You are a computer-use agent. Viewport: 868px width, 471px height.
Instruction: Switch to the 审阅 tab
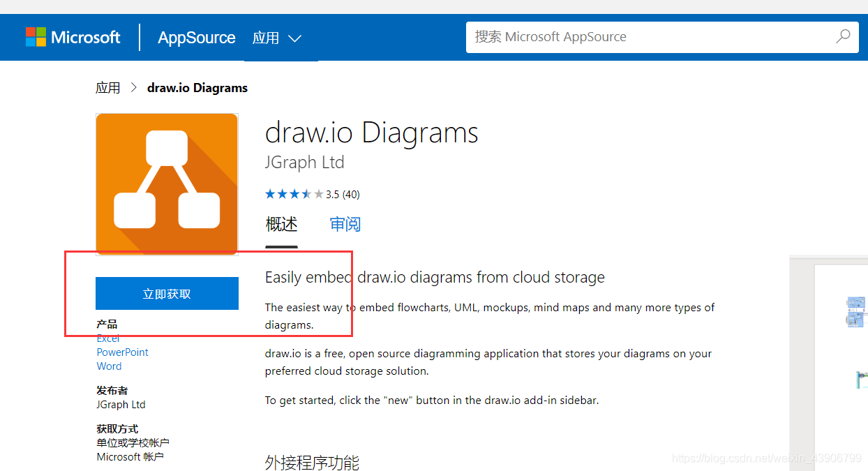pyautogui.click(x=345, y=225)
